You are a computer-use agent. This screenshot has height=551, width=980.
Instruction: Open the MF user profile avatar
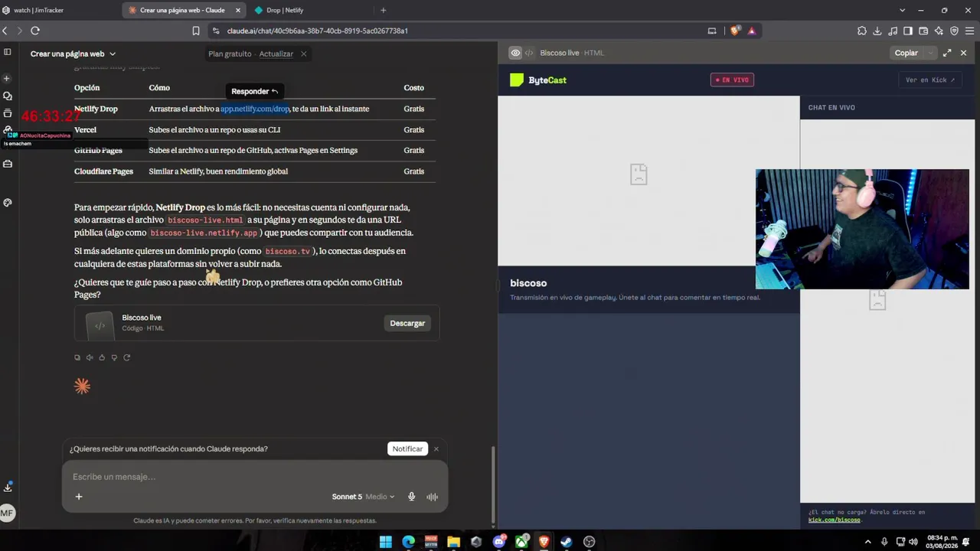[7, 513]
